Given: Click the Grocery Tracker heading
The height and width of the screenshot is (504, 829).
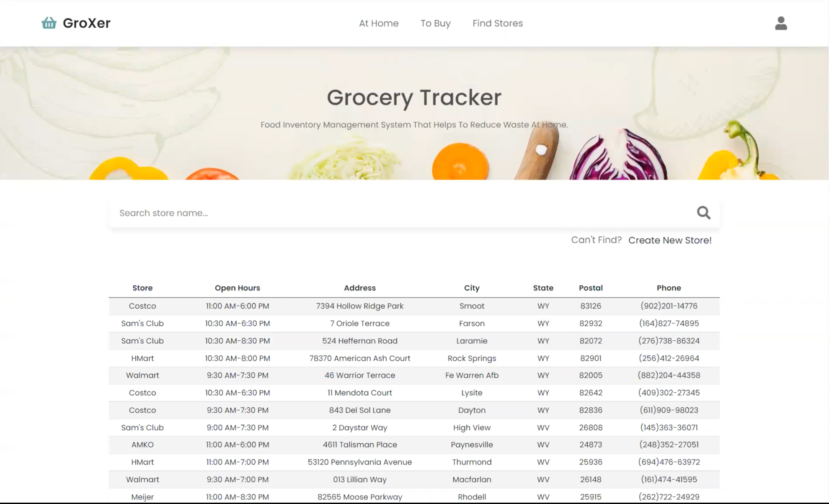Looking at the screenshot, I should [x=414, y=98].
